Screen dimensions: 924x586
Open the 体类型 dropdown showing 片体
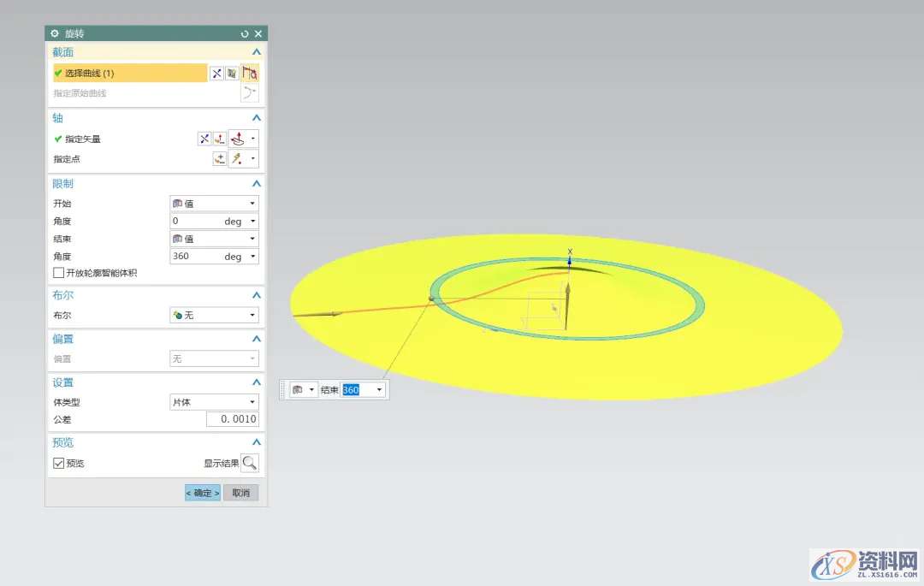click(x=214, y=402)
